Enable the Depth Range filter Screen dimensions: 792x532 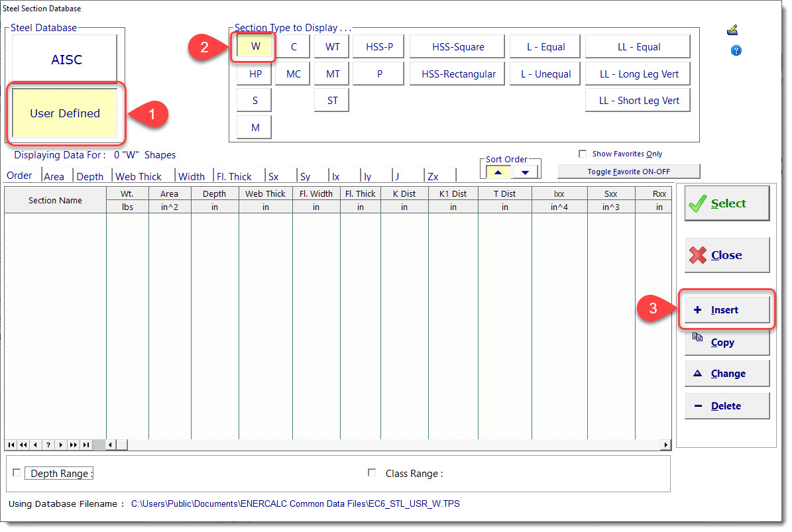tap(17, 472)
